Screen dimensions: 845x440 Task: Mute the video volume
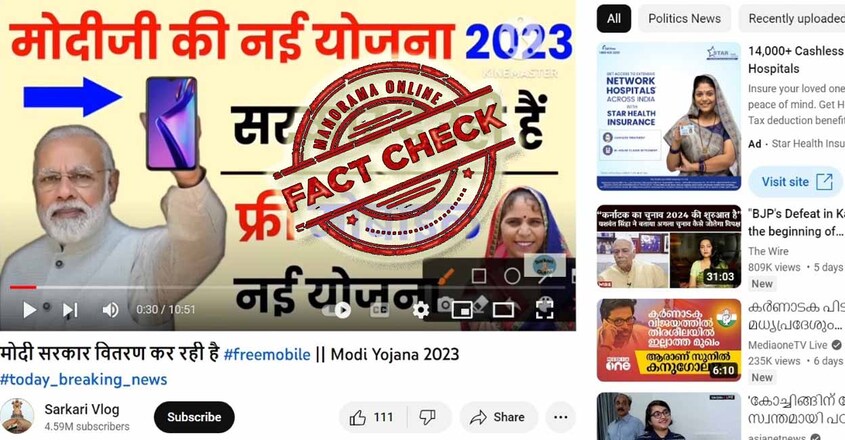[110, 310]
